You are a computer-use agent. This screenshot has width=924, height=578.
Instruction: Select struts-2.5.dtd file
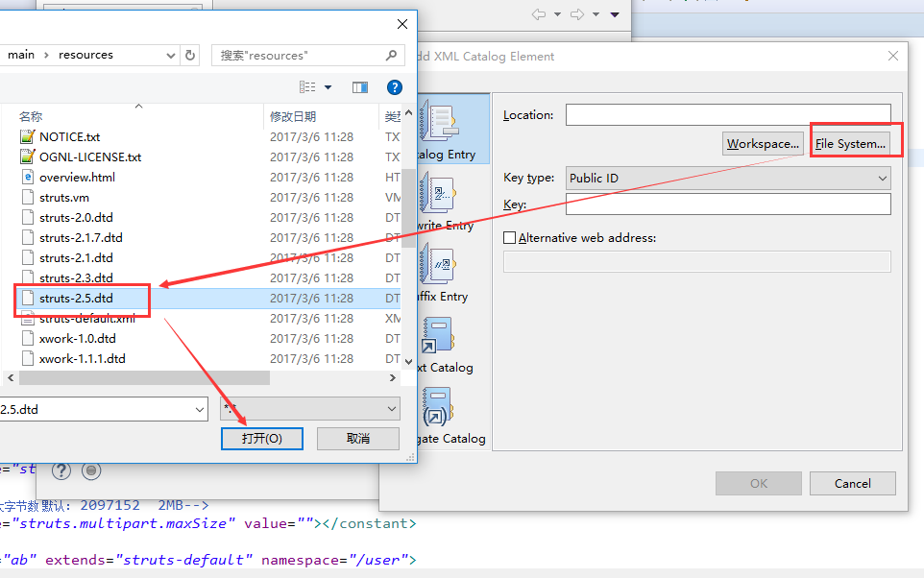click(76, 299)
